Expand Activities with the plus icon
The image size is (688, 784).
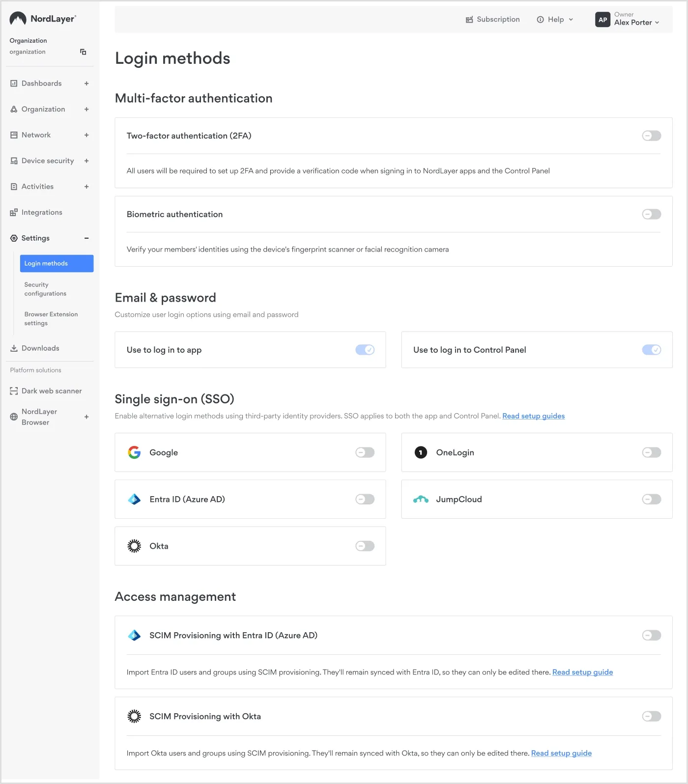pyautogui.click(x=86, y=187)
